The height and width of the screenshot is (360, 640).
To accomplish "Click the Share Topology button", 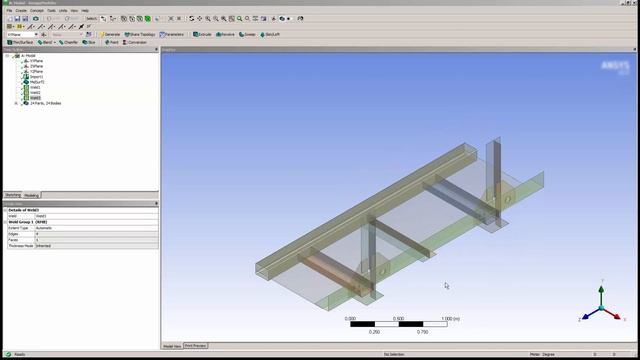I will pos(140,35).
